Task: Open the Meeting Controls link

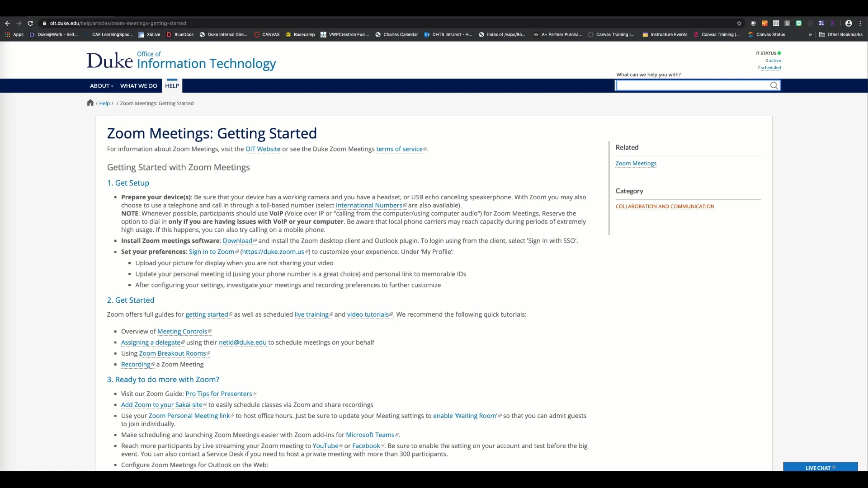Action: click(184, 332)
